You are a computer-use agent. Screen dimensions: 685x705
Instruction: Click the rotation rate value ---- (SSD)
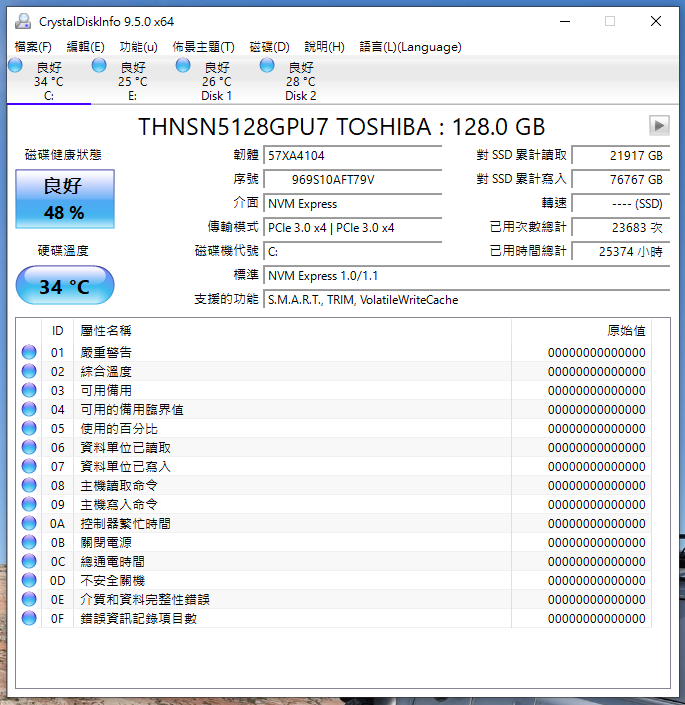(621, 204)
